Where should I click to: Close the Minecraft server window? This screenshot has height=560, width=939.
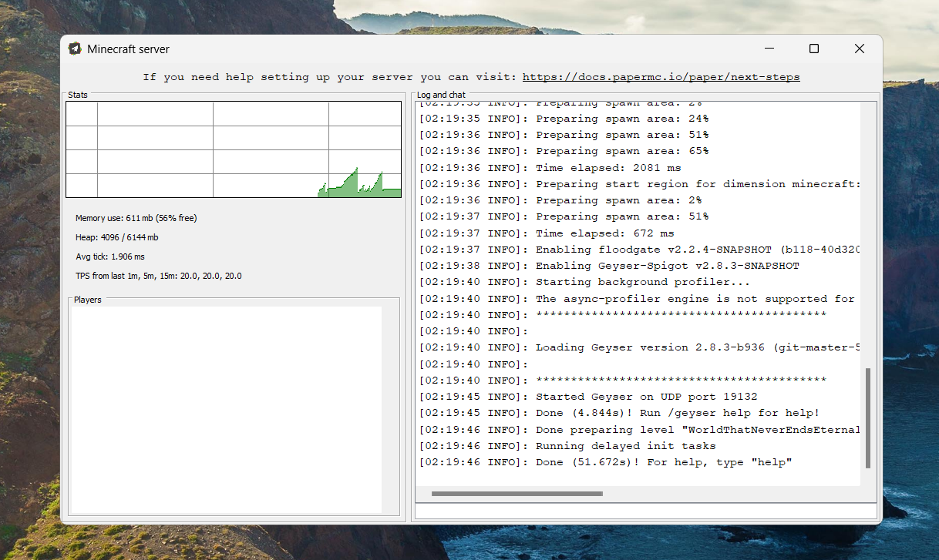click(x=859, y=49)
